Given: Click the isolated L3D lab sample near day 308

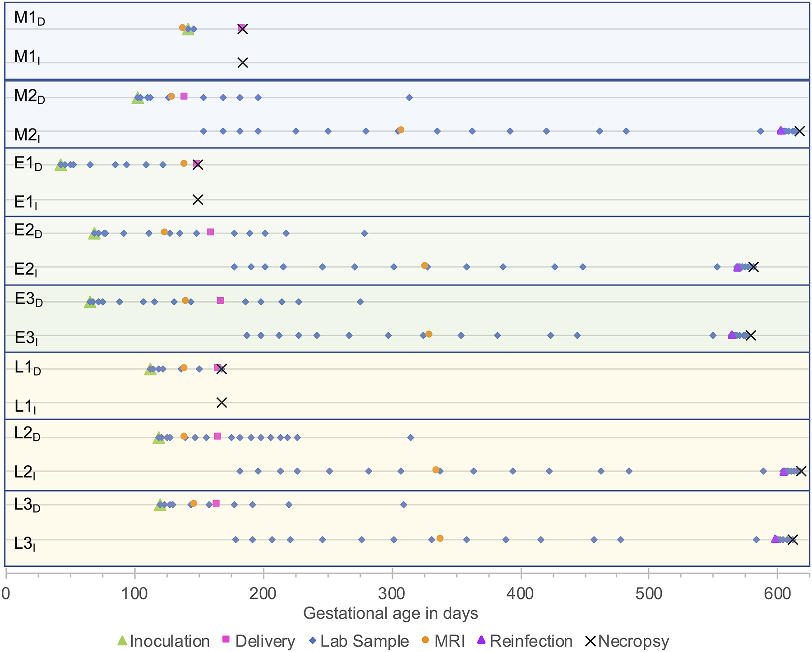Looking at the screenshot, I should tap(404, 505).
